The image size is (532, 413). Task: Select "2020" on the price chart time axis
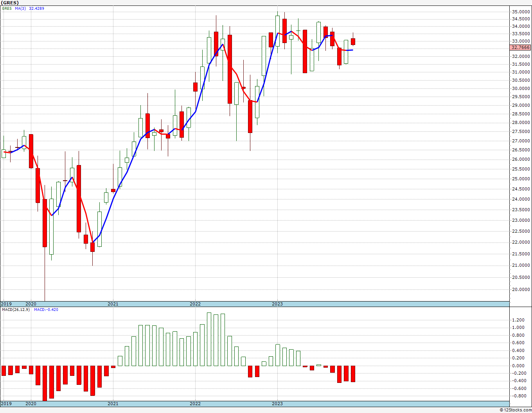click(31, 304)
